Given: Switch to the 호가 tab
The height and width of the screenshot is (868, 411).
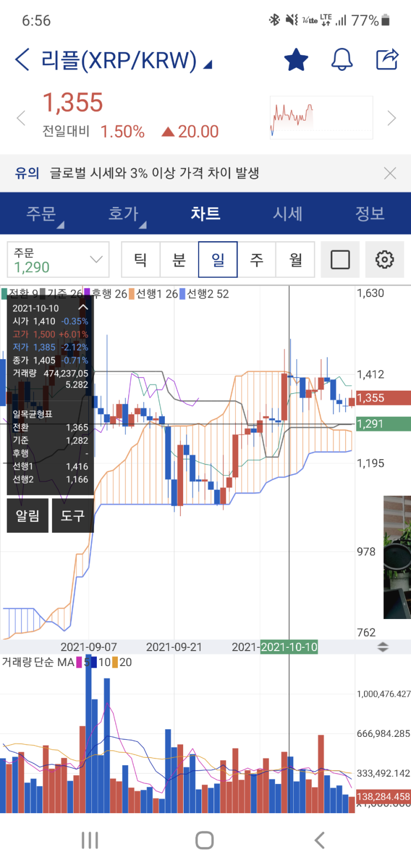Looking at the screenshot, I should [123, 214].
